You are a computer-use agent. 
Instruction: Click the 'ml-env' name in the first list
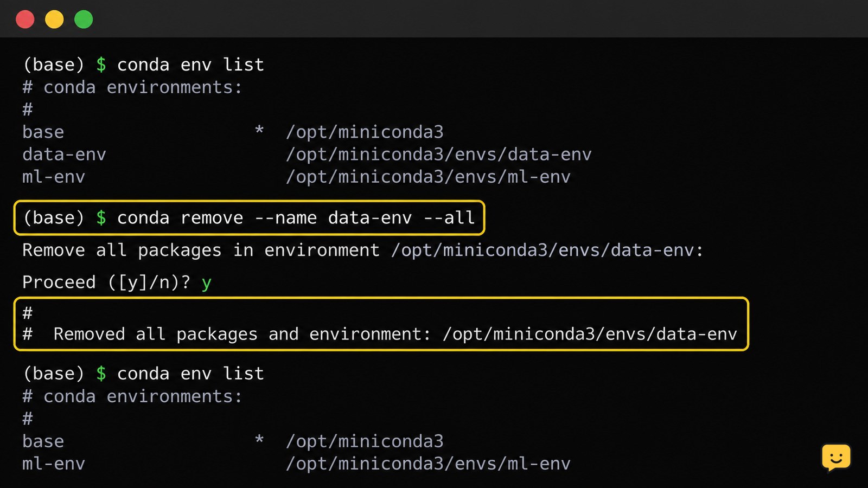[x=54, y=177]
